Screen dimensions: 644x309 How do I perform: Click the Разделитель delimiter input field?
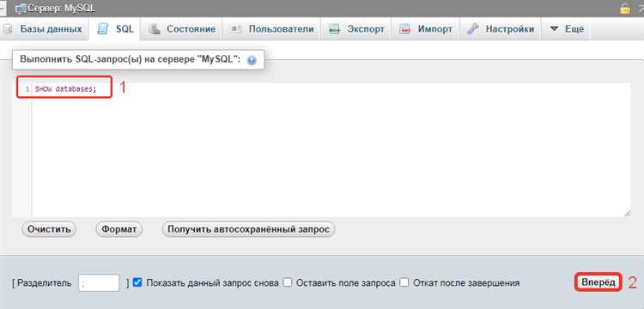tap(99, 282)
